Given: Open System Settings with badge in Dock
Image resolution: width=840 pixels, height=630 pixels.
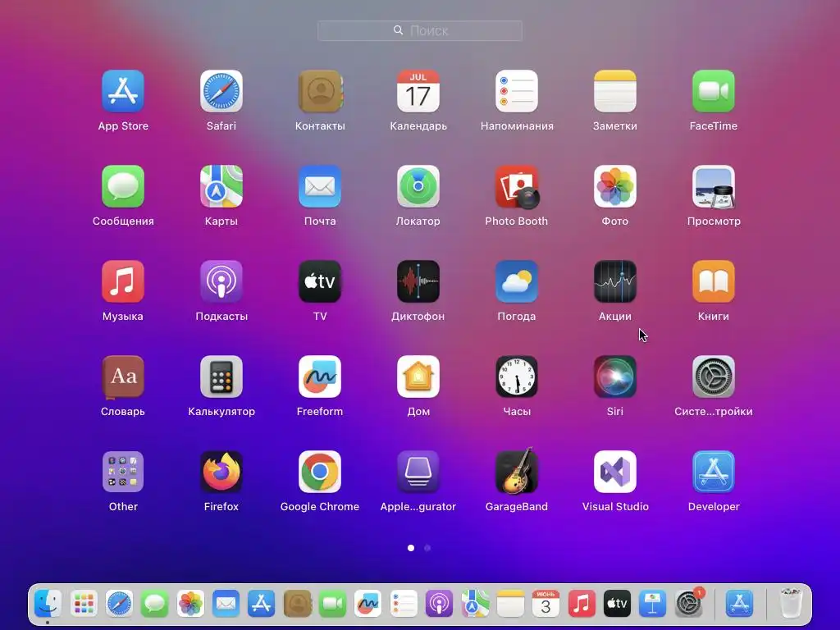Looking at the screenshot, I should coord(689,603).
